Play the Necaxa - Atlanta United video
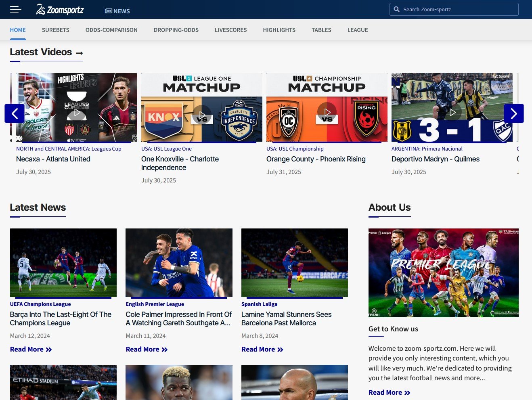This screenshot has width=532, height=400. tap(77, 113)
